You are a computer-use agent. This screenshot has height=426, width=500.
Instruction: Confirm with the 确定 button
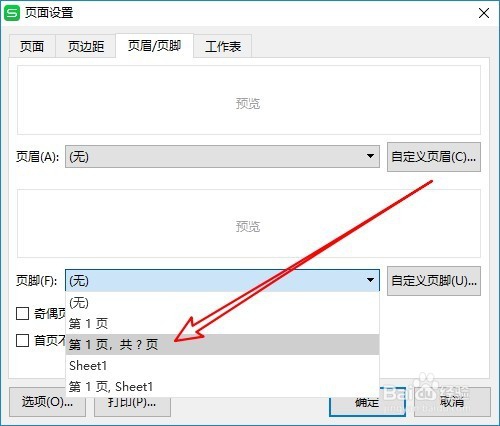(367, 402)
